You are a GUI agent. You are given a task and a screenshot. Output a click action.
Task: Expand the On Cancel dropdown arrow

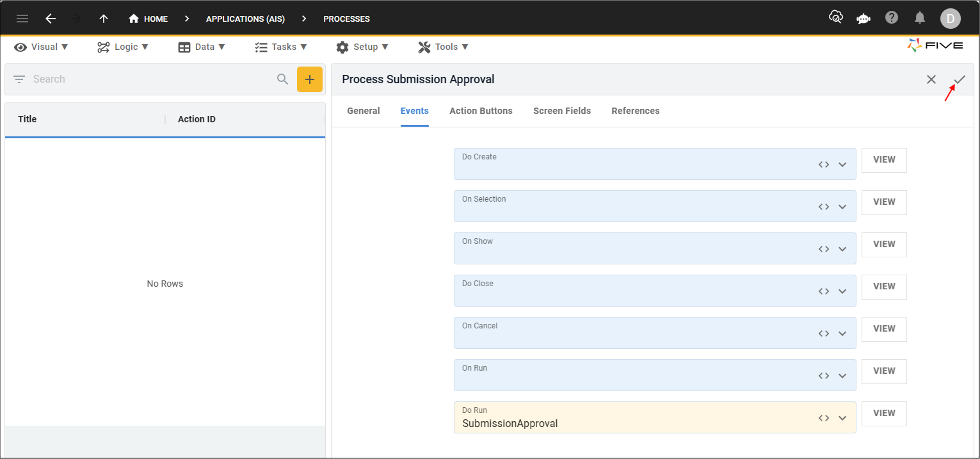point(842,334)
